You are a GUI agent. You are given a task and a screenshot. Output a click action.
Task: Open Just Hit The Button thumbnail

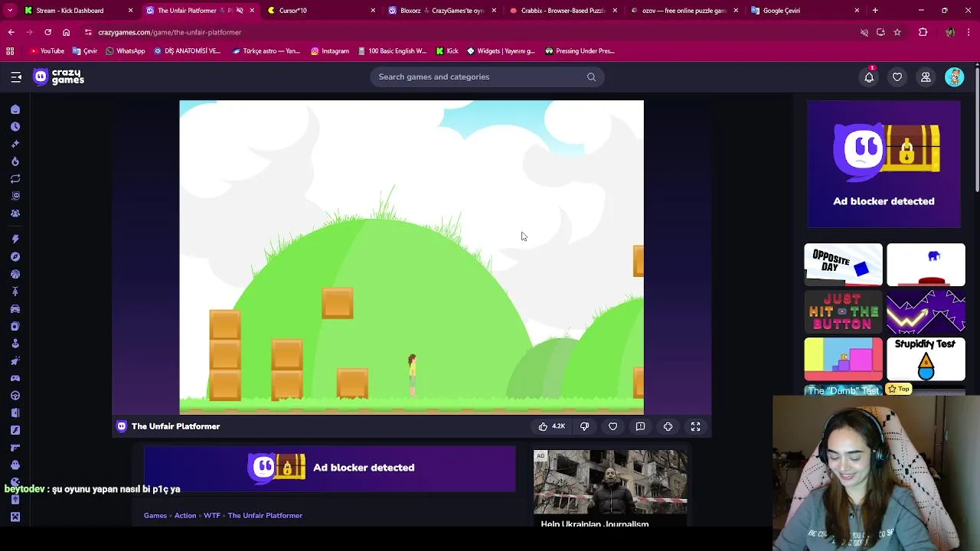click(x=843, y=311)
